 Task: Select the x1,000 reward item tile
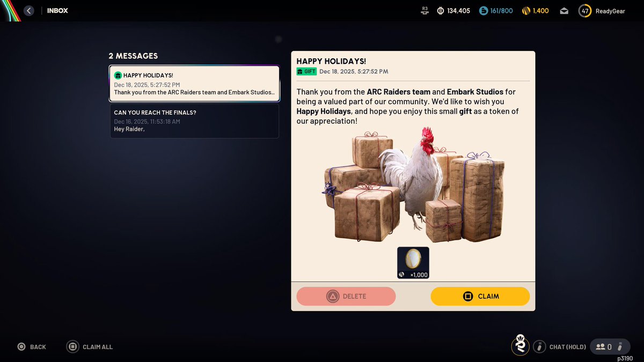coord(413,263)
